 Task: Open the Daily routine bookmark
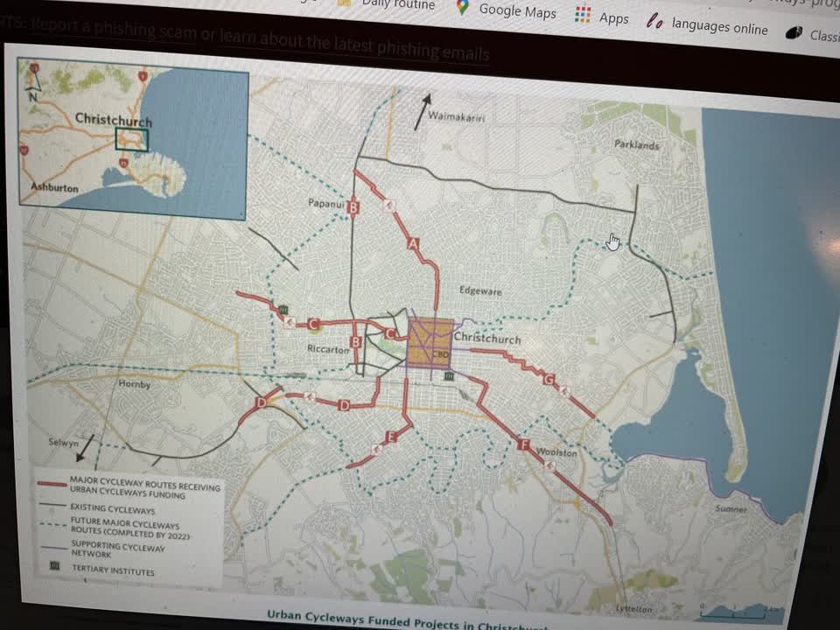387,4
